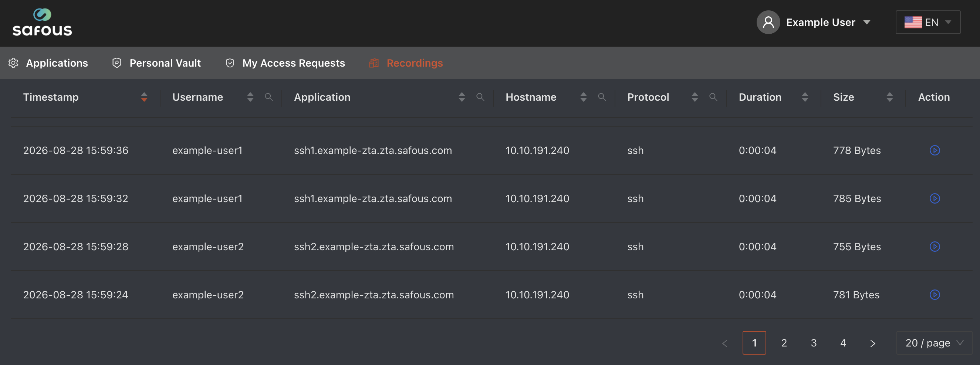Open the EN language selector
Image resolution: width=980 pixels, height=365 pixels.
coord(927,22)
